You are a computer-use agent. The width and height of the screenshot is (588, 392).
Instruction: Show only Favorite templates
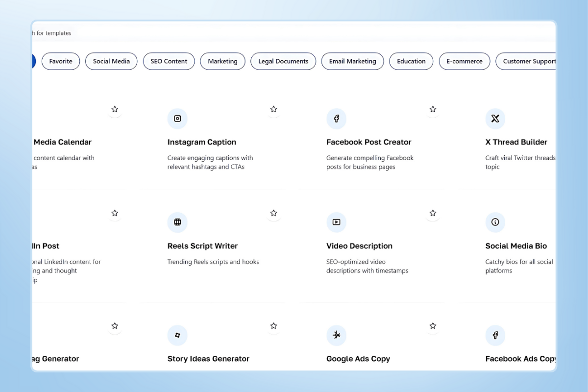61,61
